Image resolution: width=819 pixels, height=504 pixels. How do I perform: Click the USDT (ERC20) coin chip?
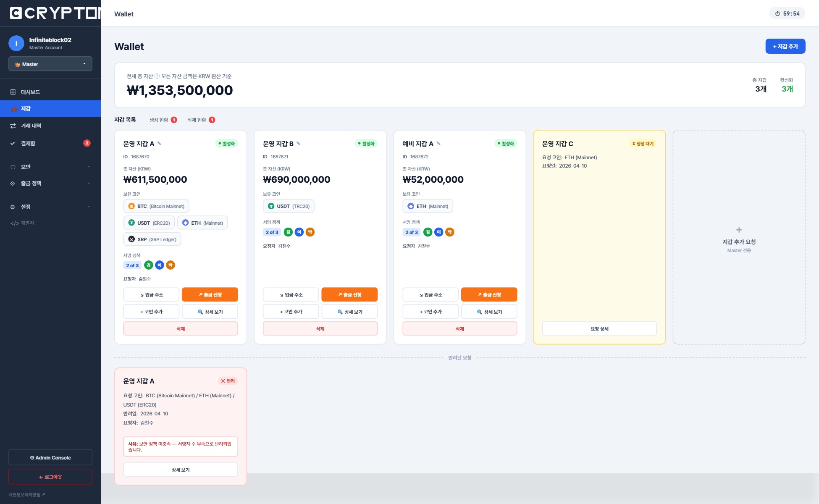(149, 223)
